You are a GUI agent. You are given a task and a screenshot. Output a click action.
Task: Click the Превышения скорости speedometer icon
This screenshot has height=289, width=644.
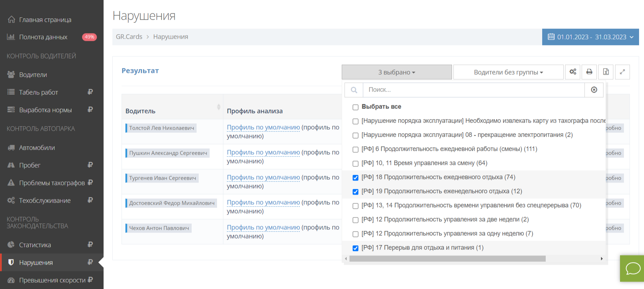click(x=11, y=280)
